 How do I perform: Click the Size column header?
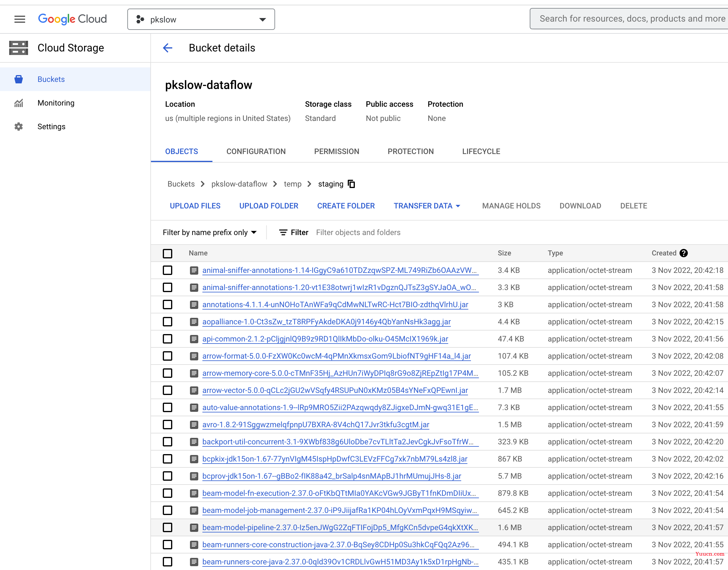(504, 253)
